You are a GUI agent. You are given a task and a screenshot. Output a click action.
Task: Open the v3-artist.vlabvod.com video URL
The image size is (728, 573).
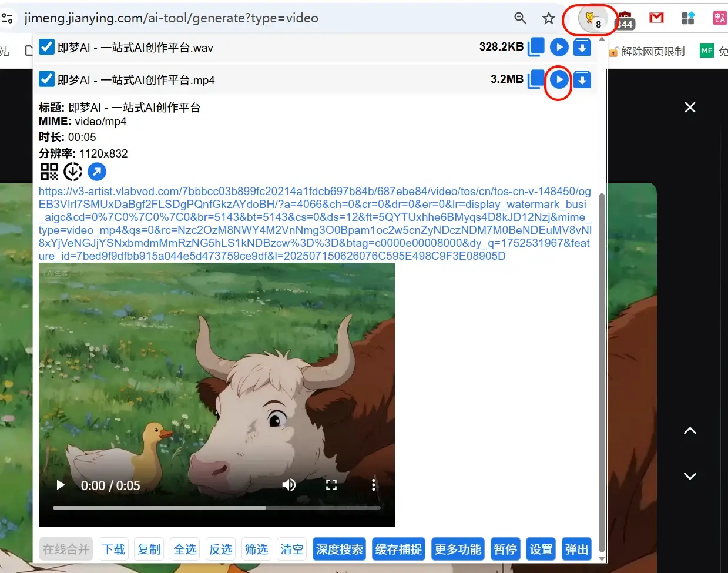(315, 223)
